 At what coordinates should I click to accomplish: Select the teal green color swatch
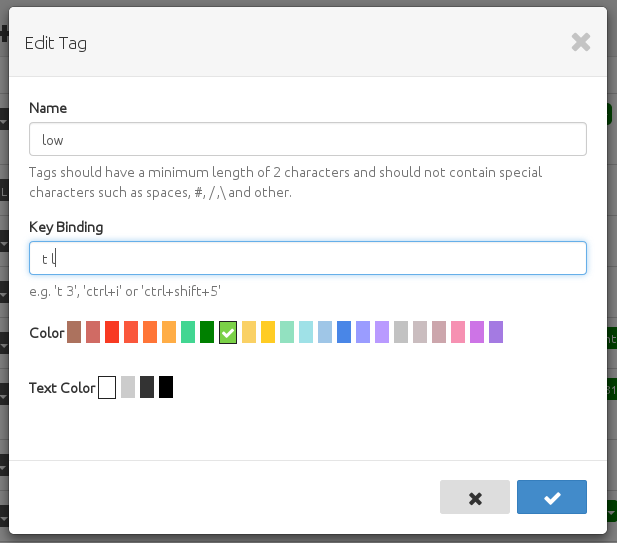tap(188, 332)
